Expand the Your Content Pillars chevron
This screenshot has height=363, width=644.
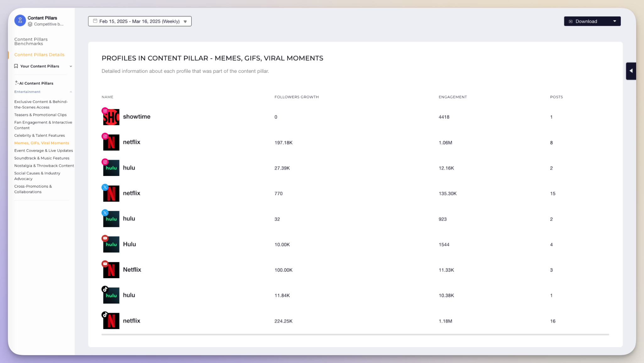coord(71,66)
